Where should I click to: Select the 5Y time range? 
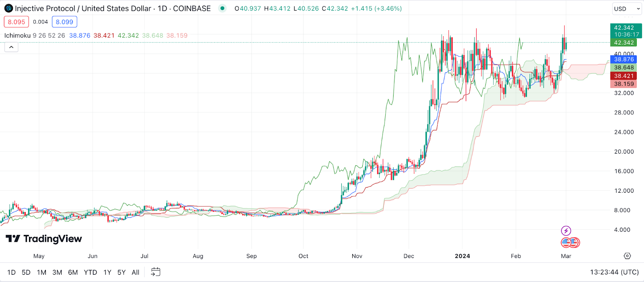pyautogui.click(x=122, y=272)
